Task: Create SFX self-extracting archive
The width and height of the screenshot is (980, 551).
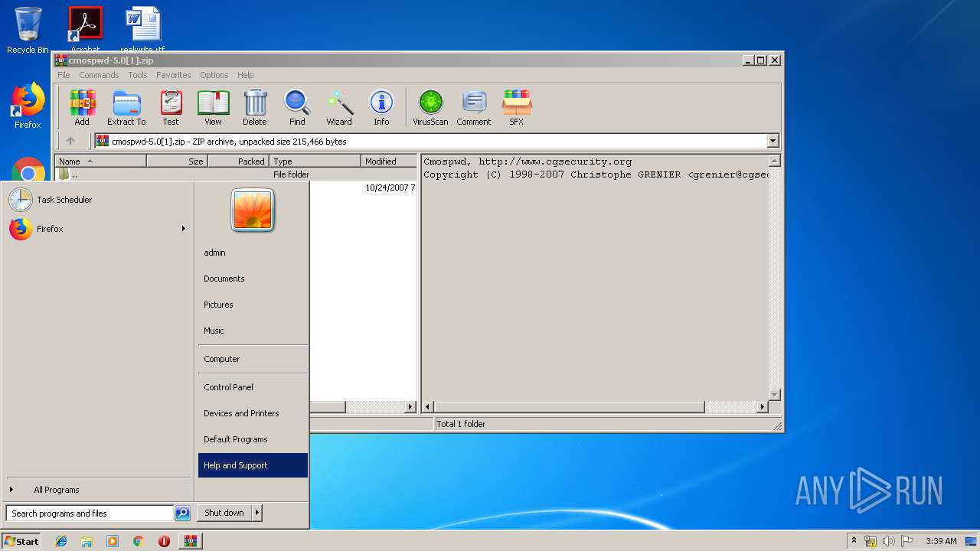Action: click(517, 107)
